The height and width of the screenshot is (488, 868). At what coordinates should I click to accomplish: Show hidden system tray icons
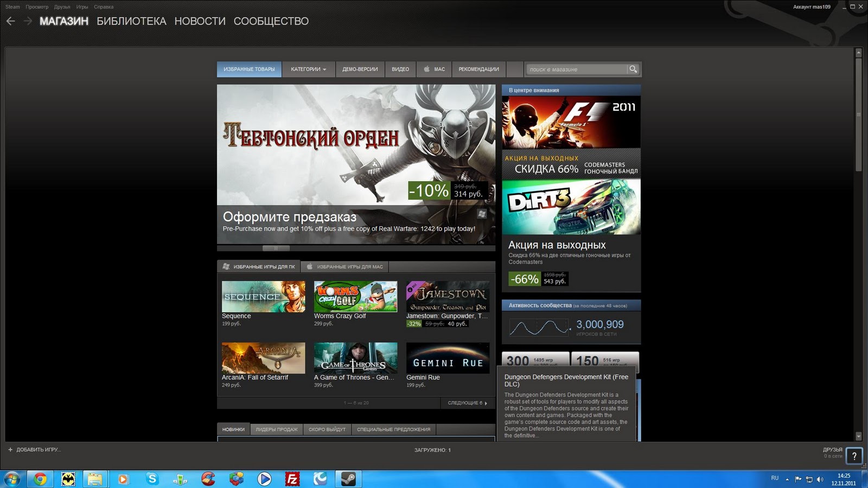tap(787, 479)
